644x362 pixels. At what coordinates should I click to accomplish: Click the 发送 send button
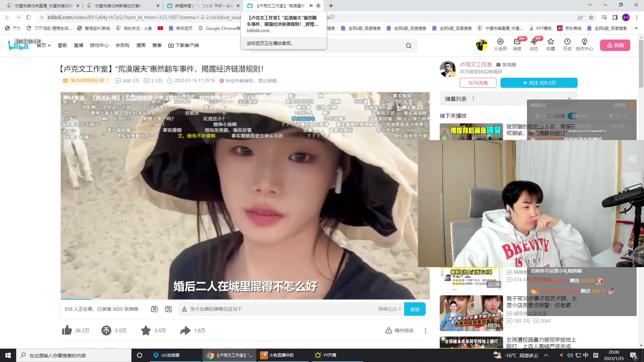[x=415, y=309]
